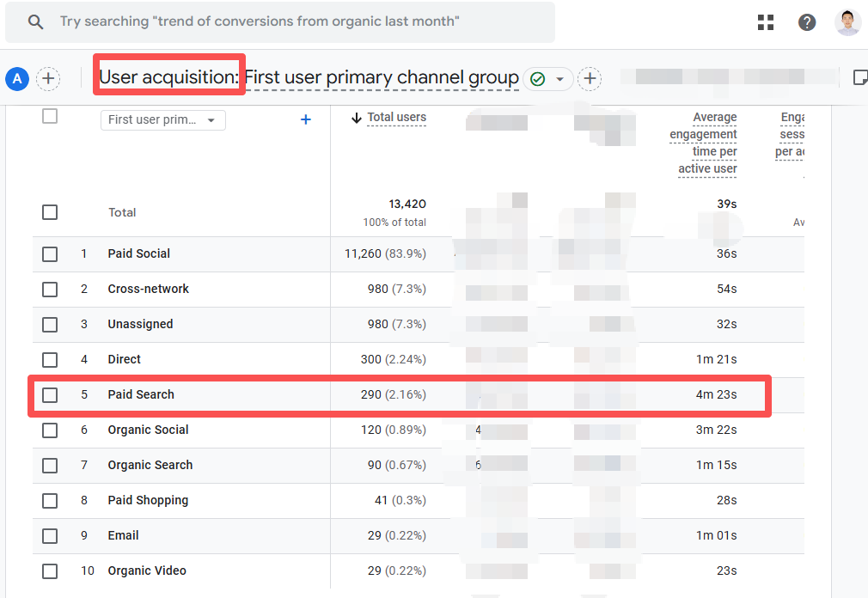Click the blue plus to add dimension
The image size is (868, 598).
(x=305, y=120)
